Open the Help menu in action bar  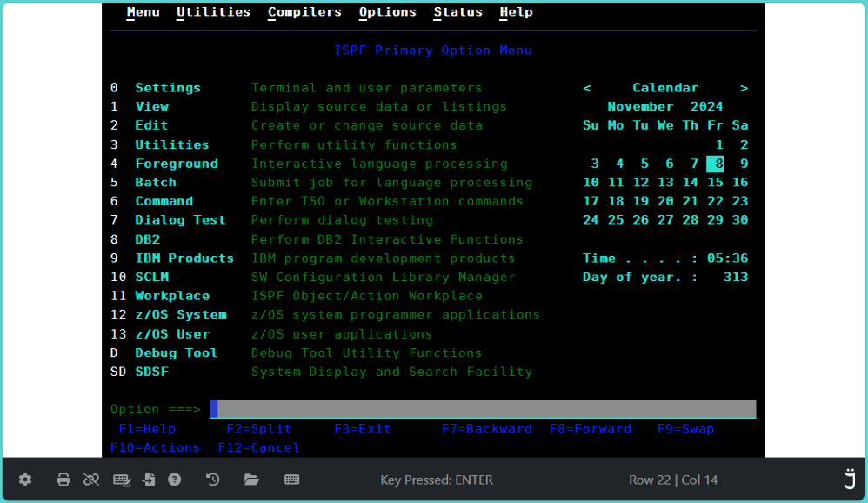(516, 12)
